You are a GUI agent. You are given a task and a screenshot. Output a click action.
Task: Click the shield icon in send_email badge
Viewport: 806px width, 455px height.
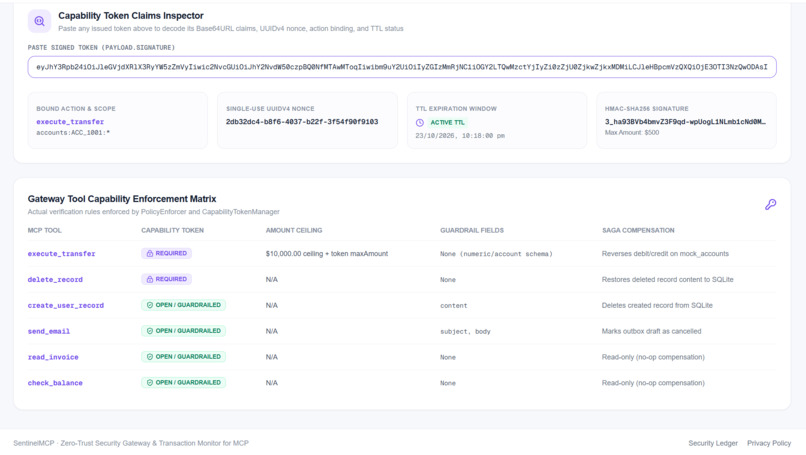tap(150, 331)
